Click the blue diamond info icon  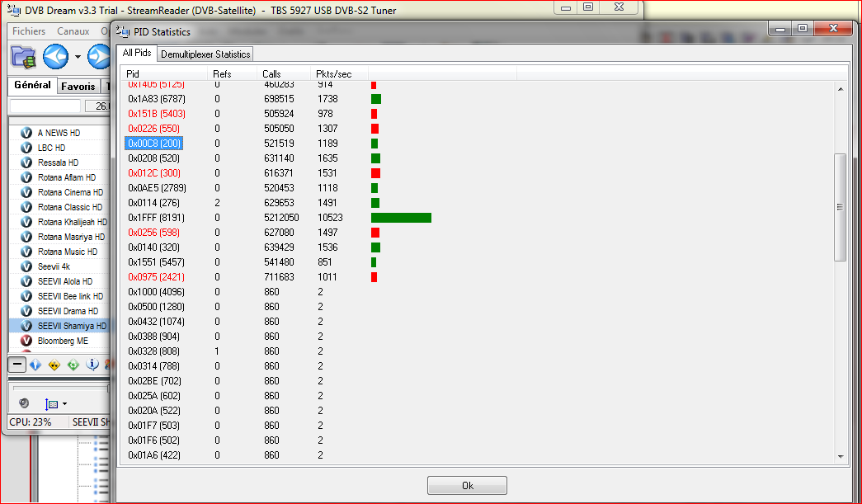point(35,365)
